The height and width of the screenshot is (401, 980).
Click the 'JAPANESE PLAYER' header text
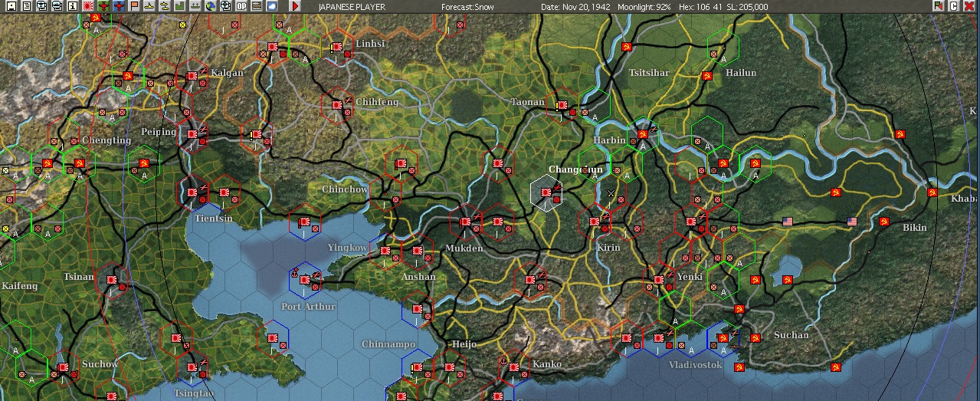pyautogui.click(x=350, y=7)
